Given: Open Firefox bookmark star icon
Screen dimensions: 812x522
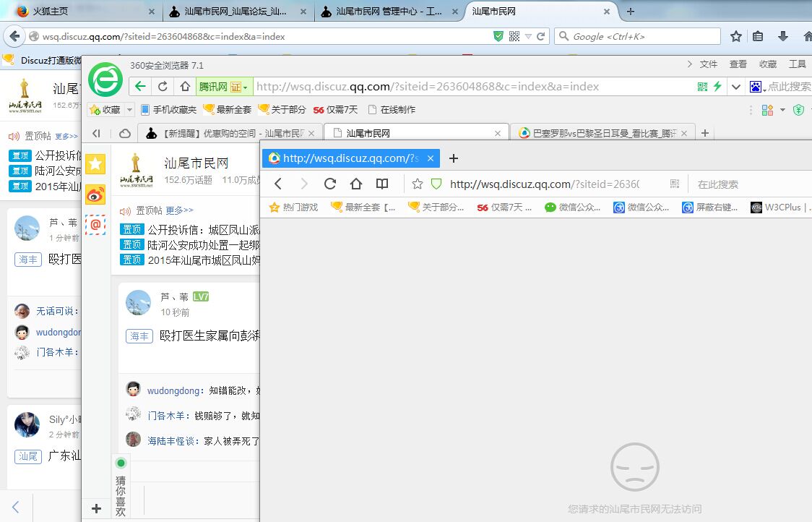Looking at the screenshot, I should click(x=736, y=36).
